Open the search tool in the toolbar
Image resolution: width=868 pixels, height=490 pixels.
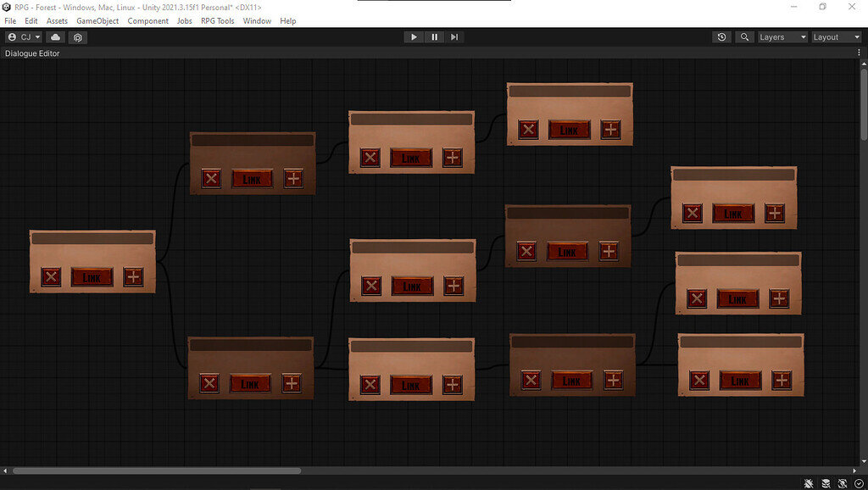pyautogui.click(x=744, y=36)
